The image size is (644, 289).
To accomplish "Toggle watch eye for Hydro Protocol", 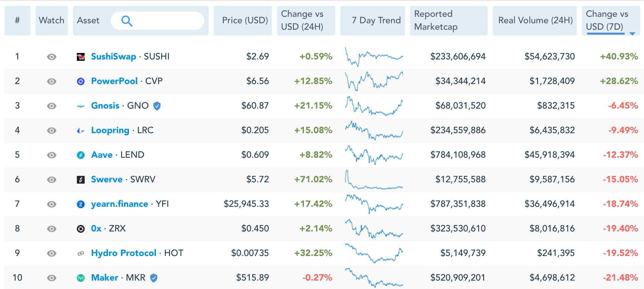I will [x=52, y=253].
